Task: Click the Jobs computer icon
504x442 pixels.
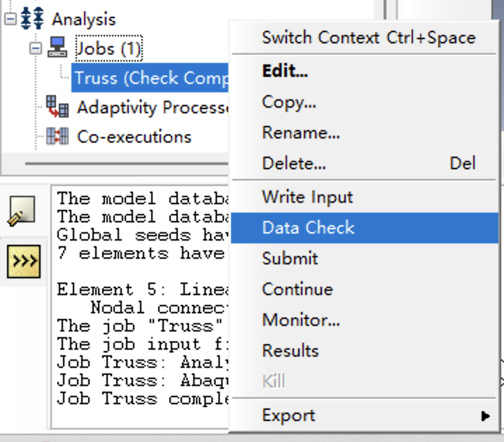Action: (x=57, y=49)
